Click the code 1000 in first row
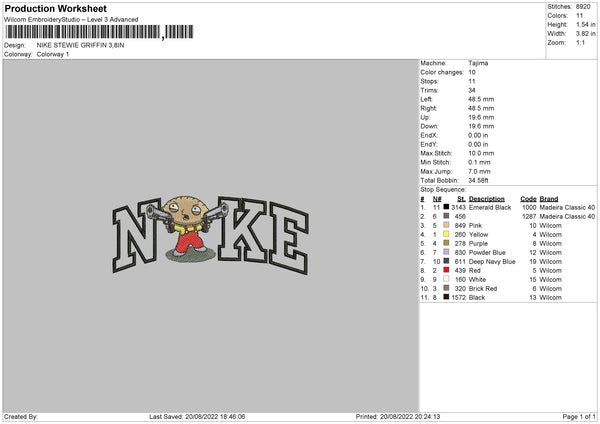Screen dimensions: 600x424 click(529, 207)
